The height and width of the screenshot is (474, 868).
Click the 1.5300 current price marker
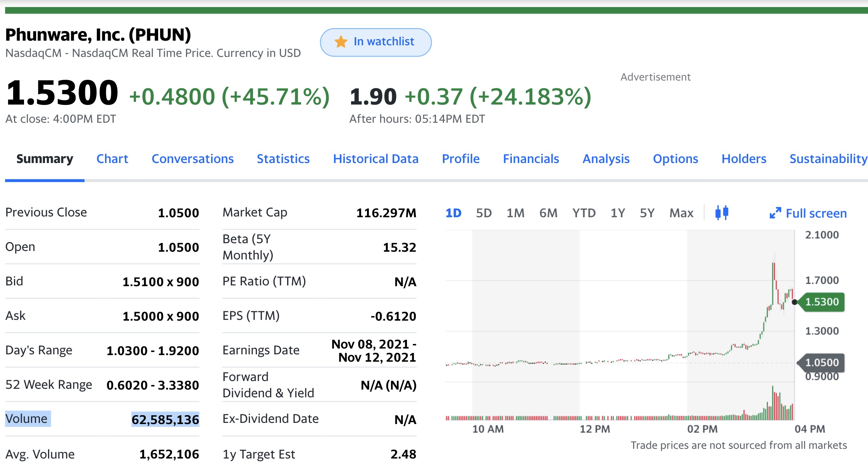point(821,302)
